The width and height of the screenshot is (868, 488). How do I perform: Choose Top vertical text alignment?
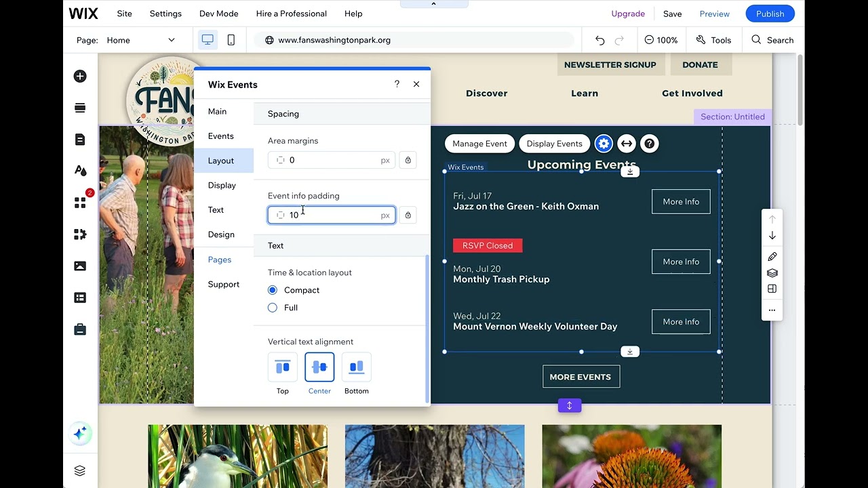pyautogui.click(x=283, y=367)
